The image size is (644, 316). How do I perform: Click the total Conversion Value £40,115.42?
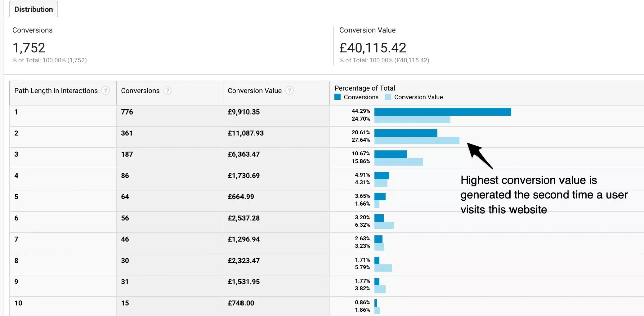pos(373,48)
